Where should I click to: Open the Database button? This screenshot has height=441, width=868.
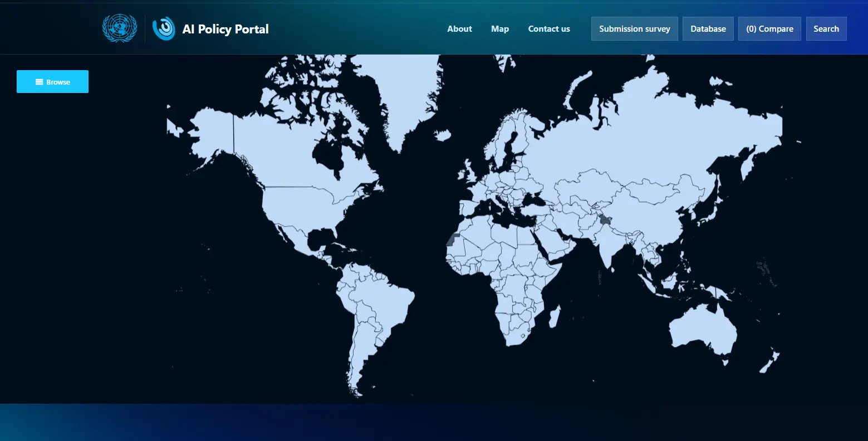pyautogui.click(x=708, y=29)
